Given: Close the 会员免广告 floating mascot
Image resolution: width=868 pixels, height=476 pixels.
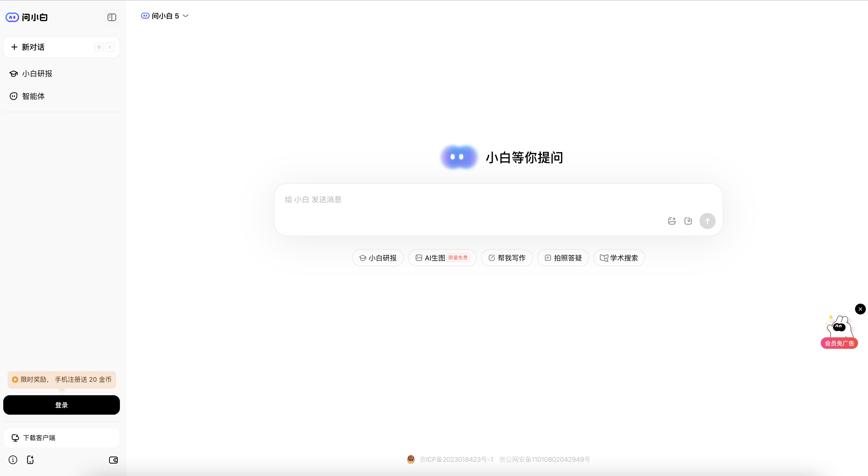Looking at the screenshot, I should click(860, 309).
